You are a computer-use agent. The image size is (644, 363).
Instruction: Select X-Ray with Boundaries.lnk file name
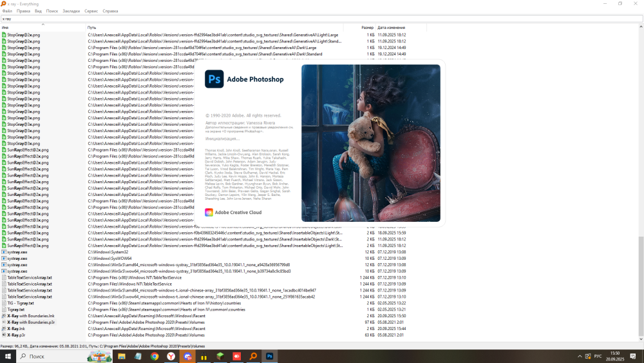(x=31, y=316)
